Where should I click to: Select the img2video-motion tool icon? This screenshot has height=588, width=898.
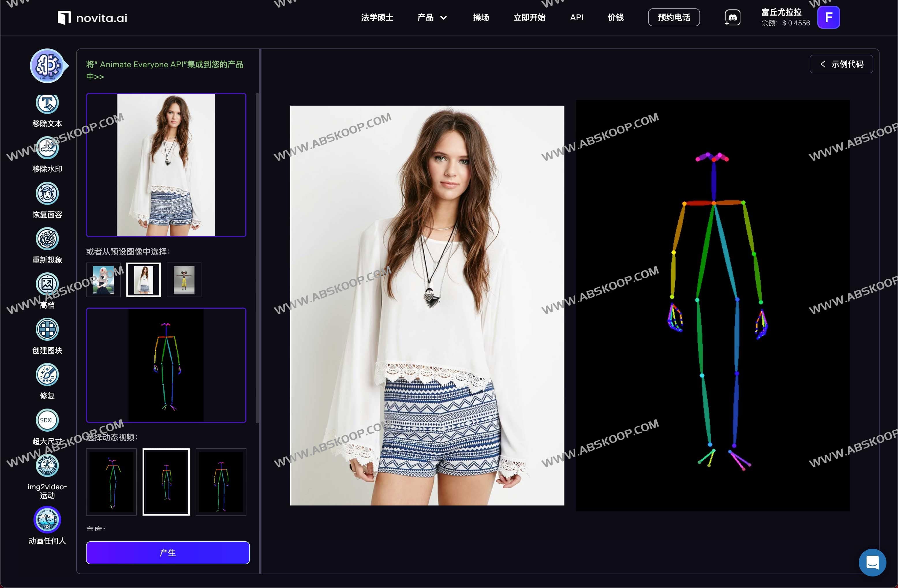[x=47, y=465]
